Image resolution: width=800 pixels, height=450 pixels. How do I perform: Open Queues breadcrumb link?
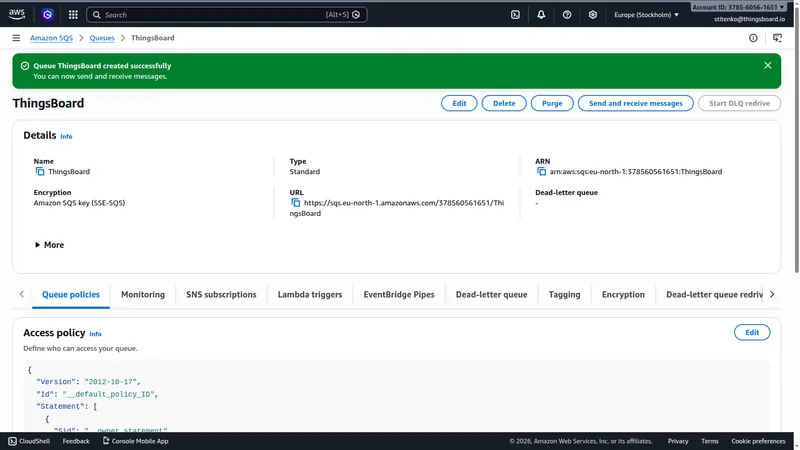coord(102,38)
